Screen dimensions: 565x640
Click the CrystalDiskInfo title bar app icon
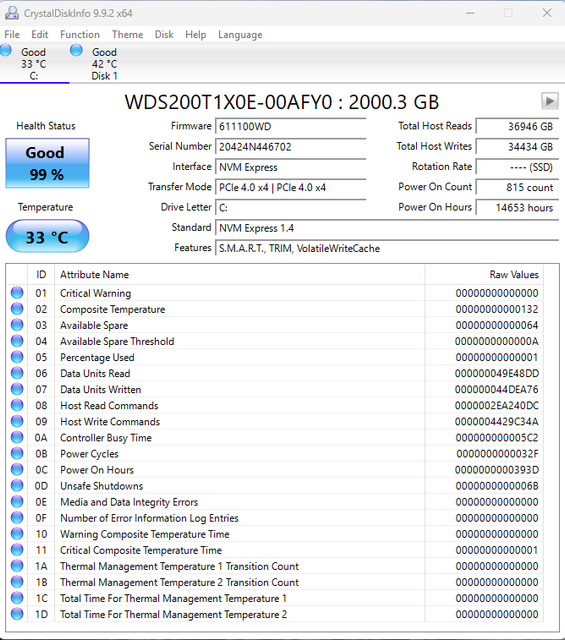pos(11,13)
